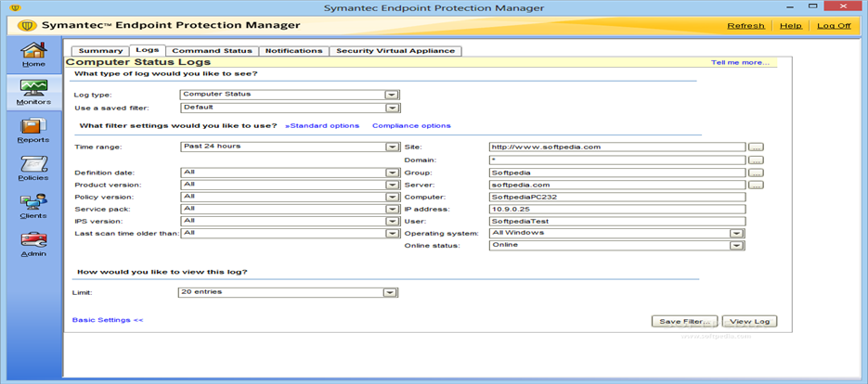Screen dimensions: 868x384
Task: Open the Limit entries dropdown
Action: 390,292
